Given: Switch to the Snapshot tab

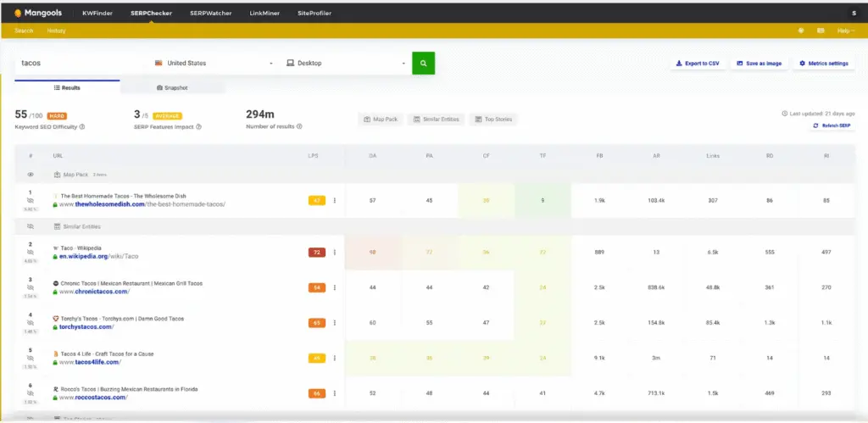Looking at the screenshot, I should [x=172, y=87].
